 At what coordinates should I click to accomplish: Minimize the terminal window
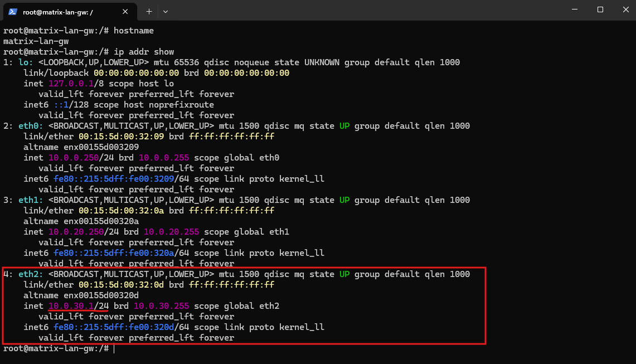[x=574, y=9]
